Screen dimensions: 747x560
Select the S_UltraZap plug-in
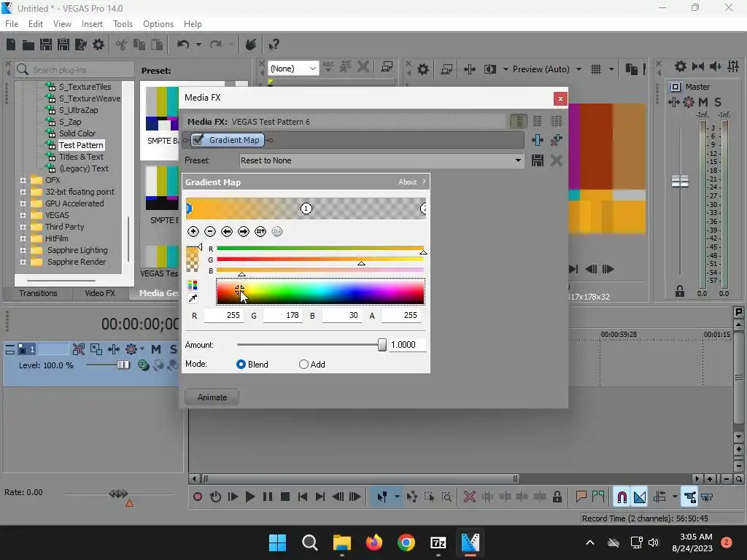pos(78,110)
